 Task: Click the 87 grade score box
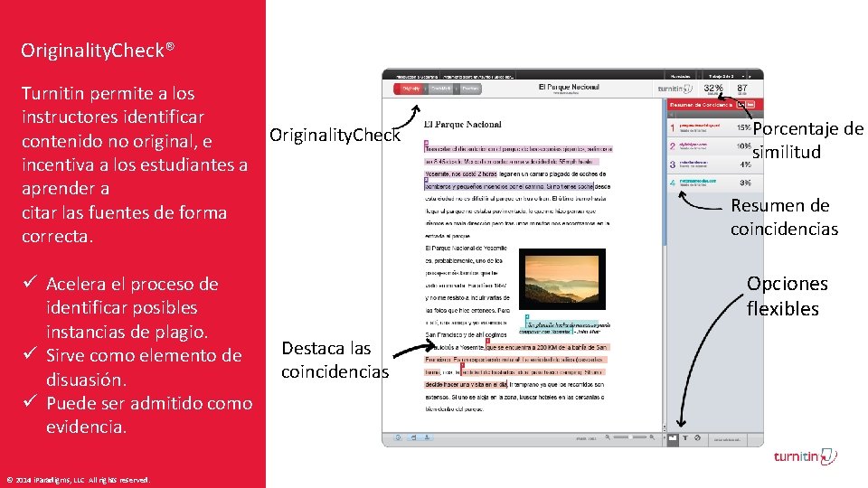point(742,89)
